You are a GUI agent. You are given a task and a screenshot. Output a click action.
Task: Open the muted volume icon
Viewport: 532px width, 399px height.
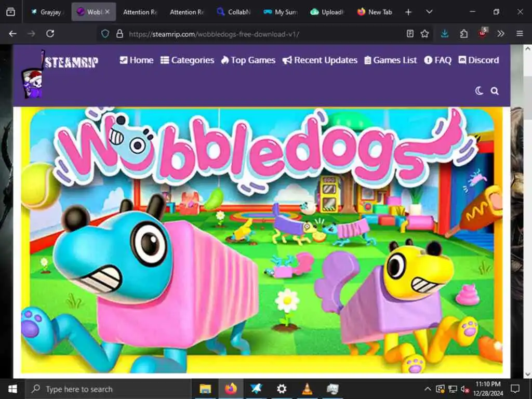465,389
